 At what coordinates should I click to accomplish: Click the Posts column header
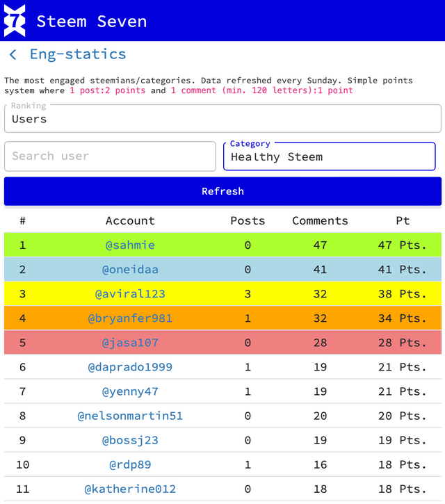tap(248, 221)
